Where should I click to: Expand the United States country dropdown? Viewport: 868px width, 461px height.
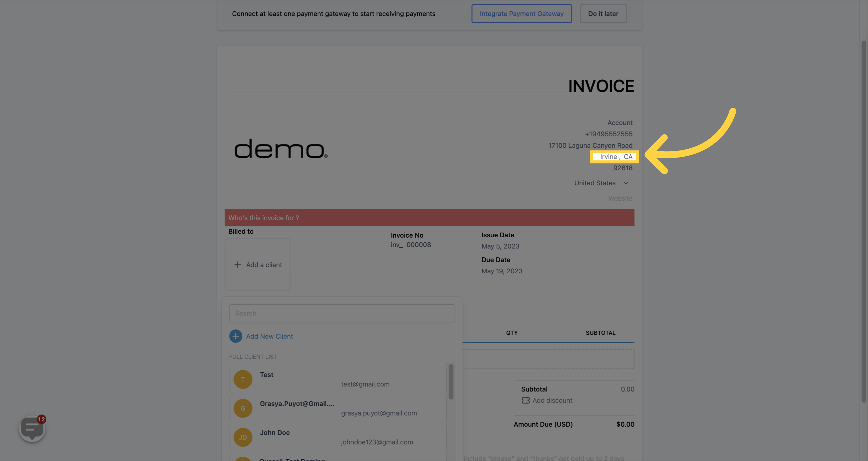[x=595, y=183]
